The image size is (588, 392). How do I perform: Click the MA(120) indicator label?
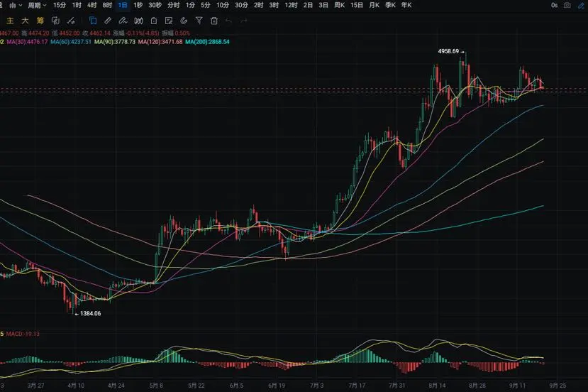(x=160, y=42)
